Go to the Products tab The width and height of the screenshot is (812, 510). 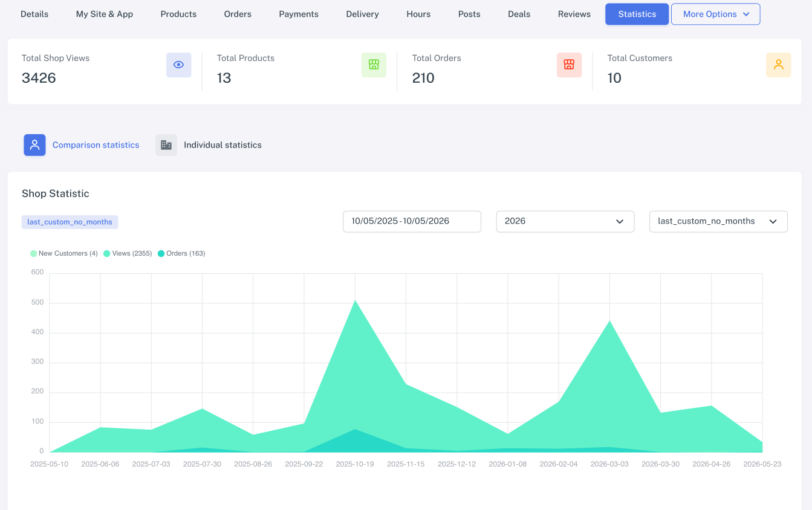point(178,14)
